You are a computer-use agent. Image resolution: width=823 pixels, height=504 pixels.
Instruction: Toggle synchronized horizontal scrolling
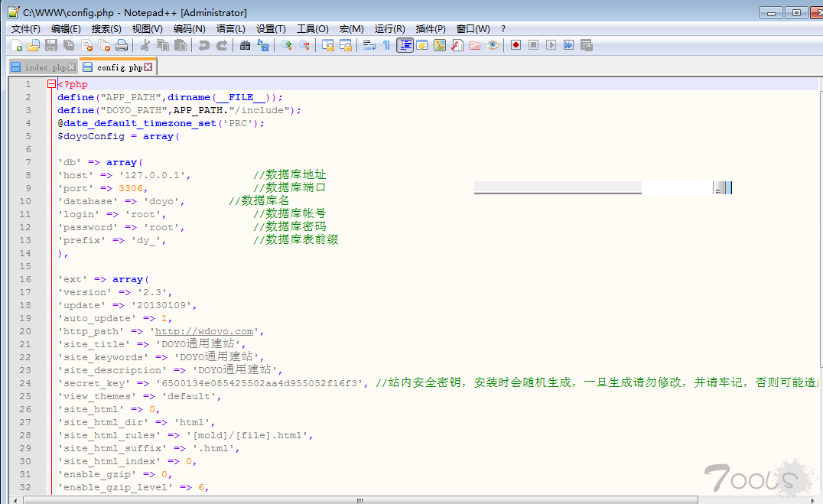pyautogui.click(x=346, y=46)
